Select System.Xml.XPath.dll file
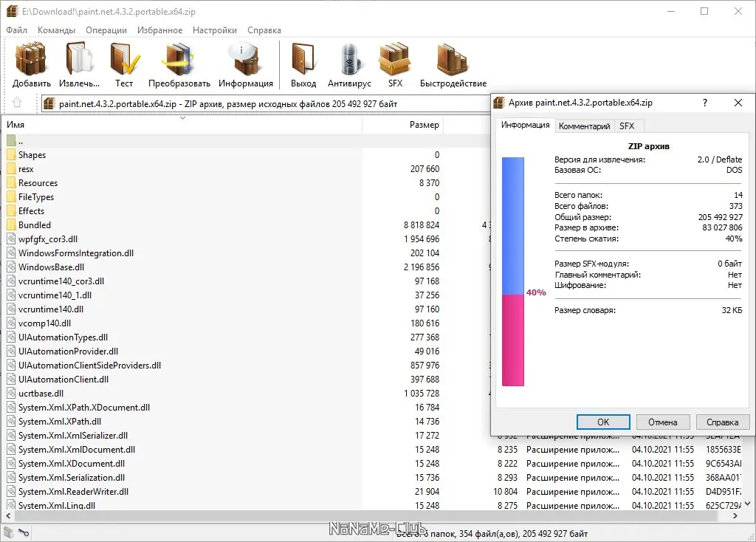 60,421
